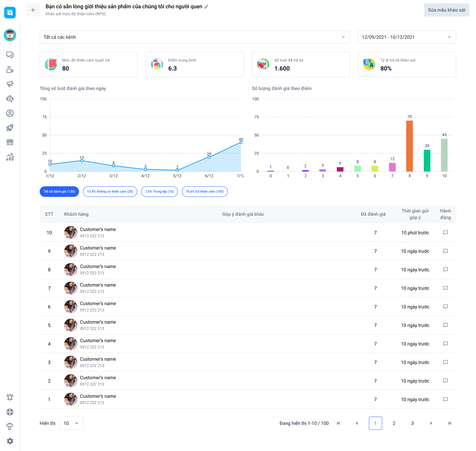
Task: Select the 'Tất cả đánh giá (130)' filter
Action: point(59,192)
